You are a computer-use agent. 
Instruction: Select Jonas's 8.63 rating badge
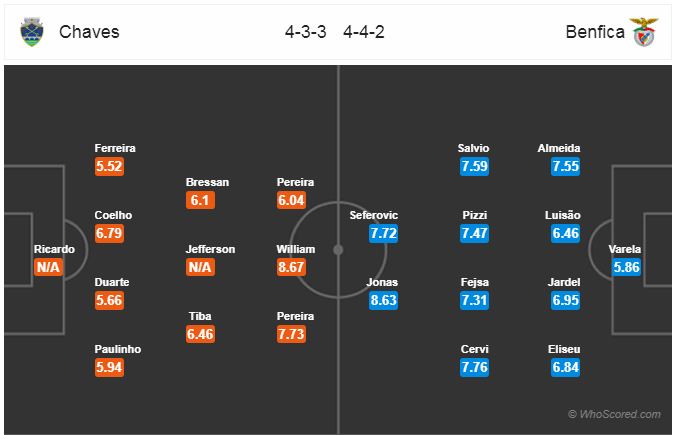(383, 300)
